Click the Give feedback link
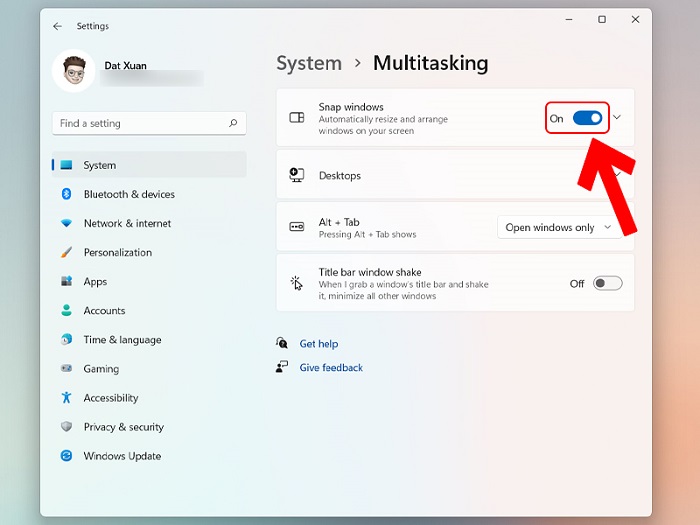700x525 pixels. (x=331, y=368)
